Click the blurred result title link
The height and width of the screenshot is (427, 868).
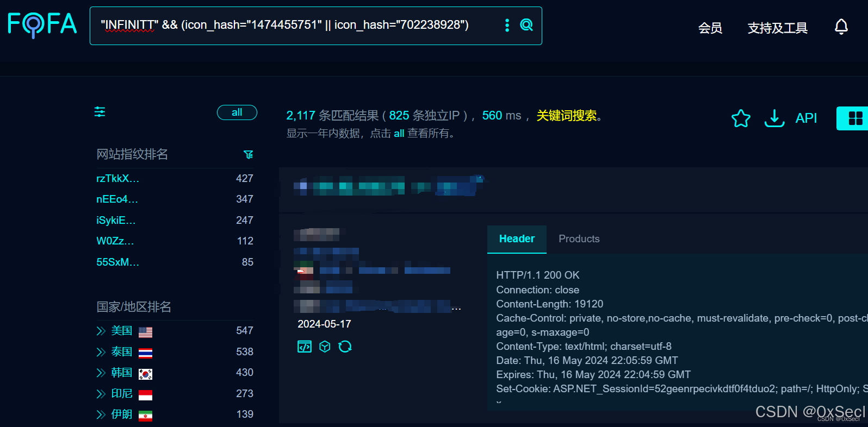(x=388, y=185)
